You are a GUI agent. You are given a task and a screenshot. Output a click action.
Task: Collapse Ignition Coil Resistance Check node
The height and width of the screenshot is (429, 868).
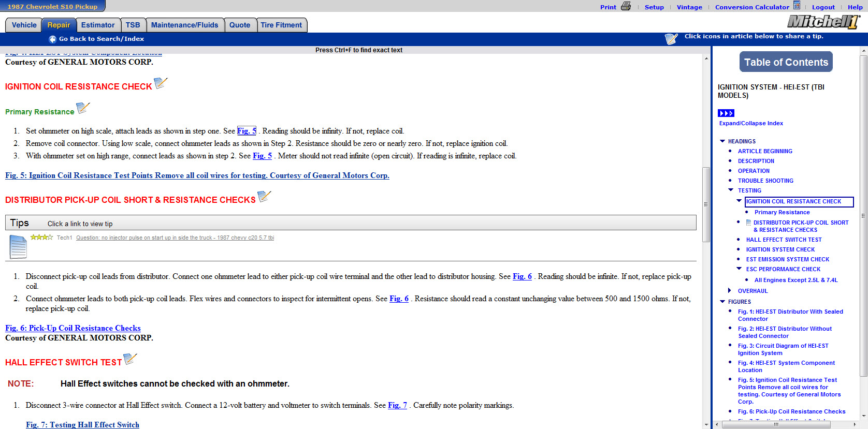[x=739, y=201]
